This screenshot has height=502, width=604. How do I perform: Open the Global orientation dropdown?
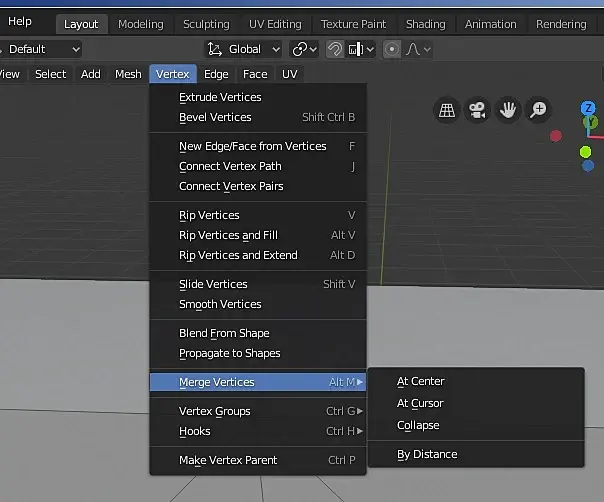pyautogui.click(x=256, y=49)
